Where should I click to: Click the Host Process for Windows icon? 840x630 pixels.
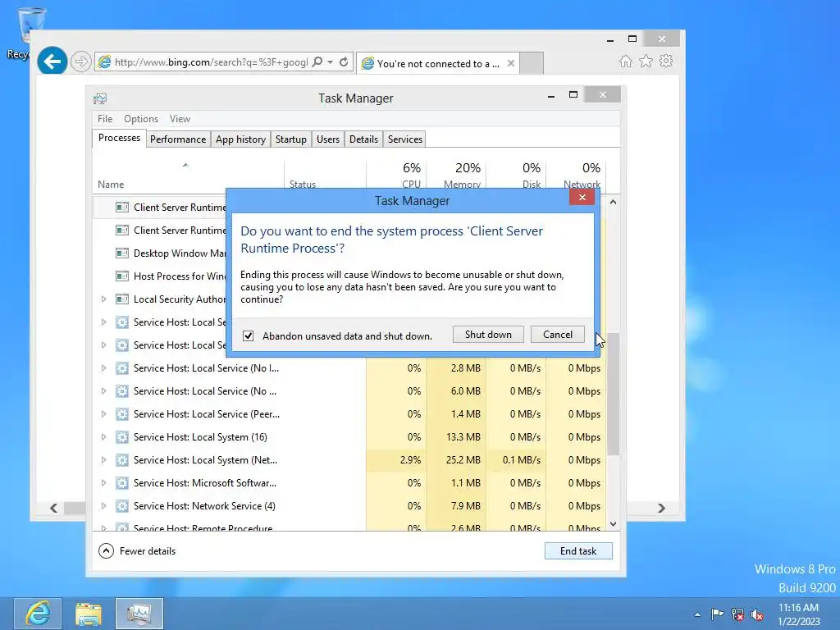pyautogui.click(x=122, y=276)
